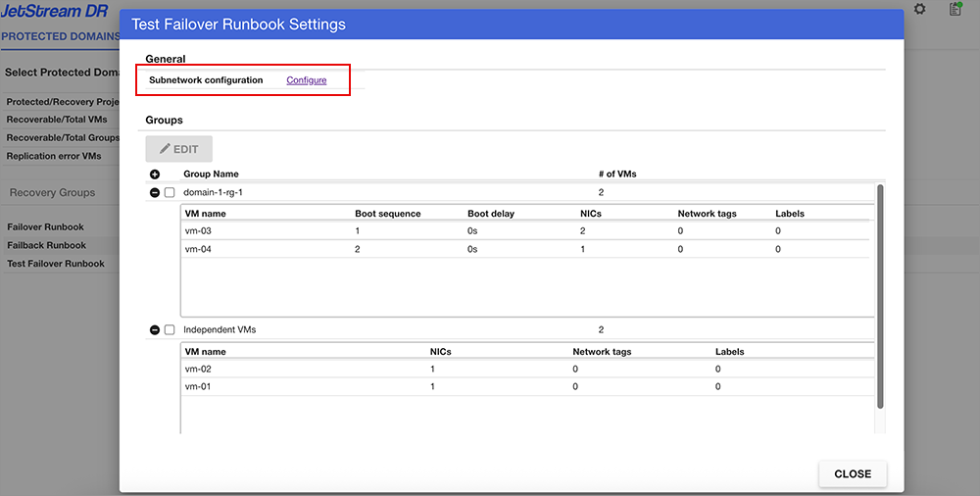
Task: Click the Groups list vertical scrollbar
Action: point(879,294)
